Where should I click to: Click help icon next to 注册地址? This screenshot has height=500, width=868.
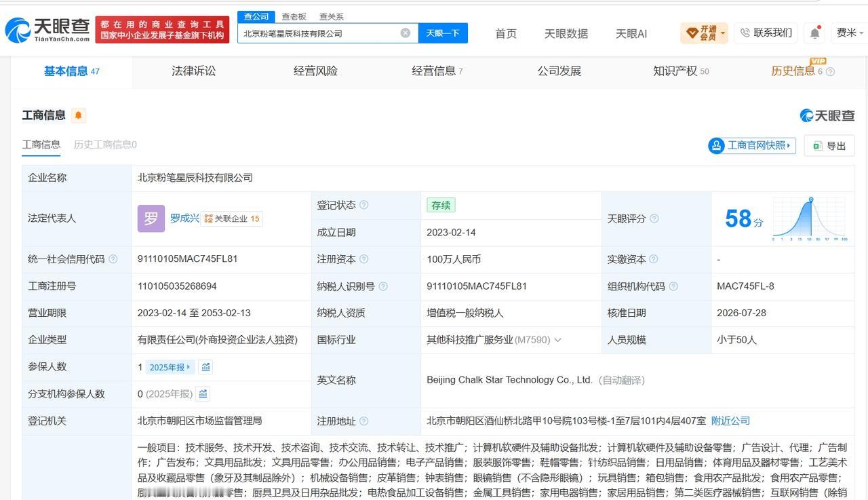pyautogui.click(x=364, y=421)
